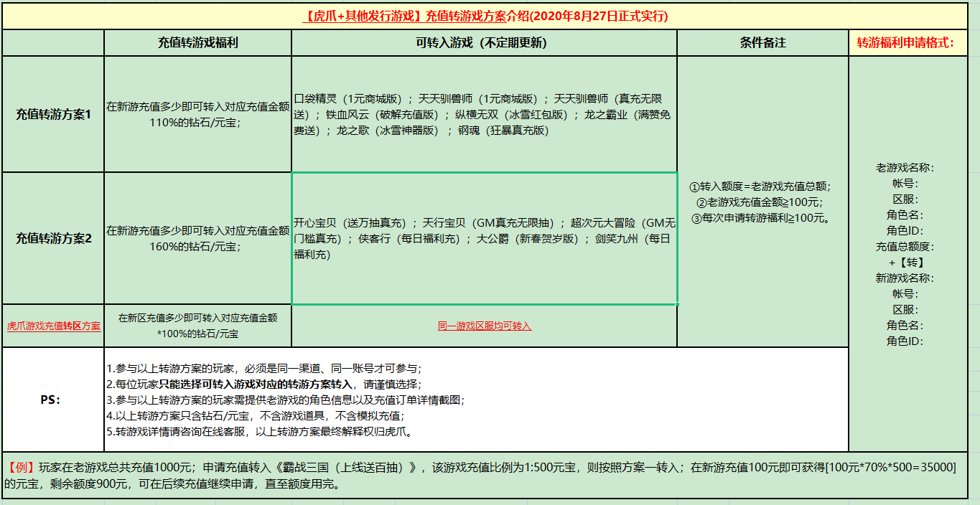
Task: Click the PS notes cell with numbered rules
Action: [x=476, y=400]
